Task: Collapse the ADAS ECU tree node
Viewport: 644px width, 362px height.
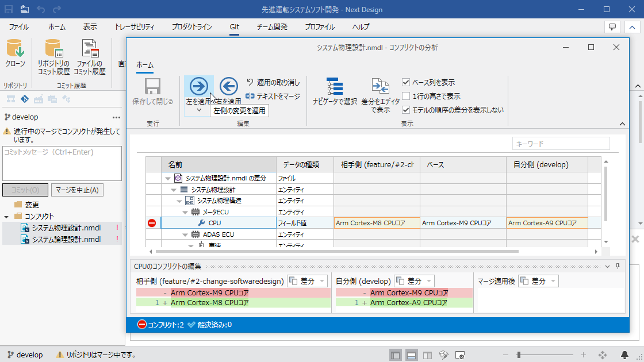Action: (x=185, y=235)
